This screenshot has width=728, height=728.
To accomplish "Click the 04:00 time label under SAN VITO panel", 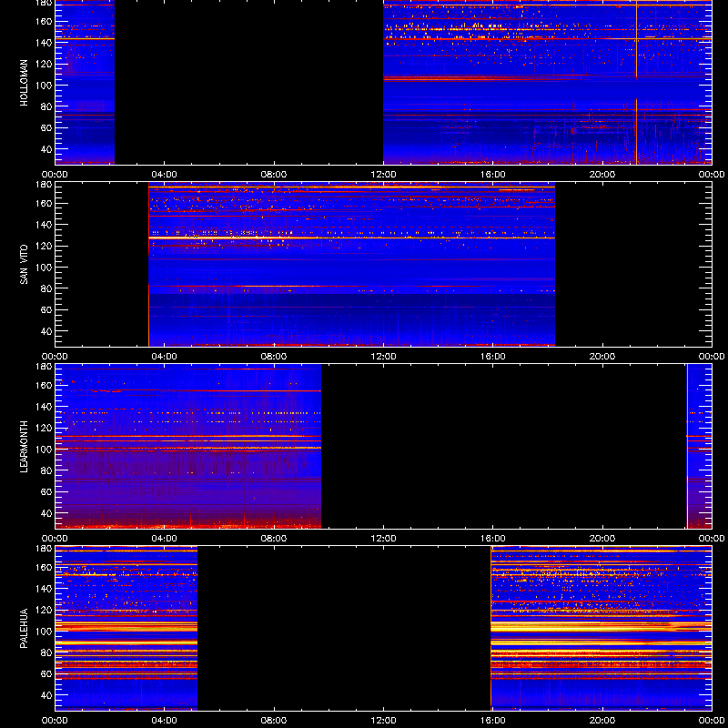I will [165, 357].
